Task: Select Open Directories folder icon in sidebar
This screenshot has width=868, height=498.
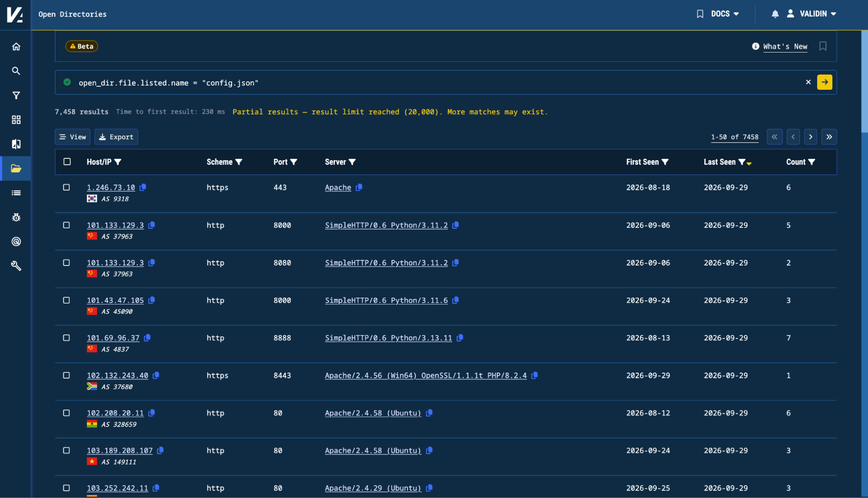Action: 16,168
